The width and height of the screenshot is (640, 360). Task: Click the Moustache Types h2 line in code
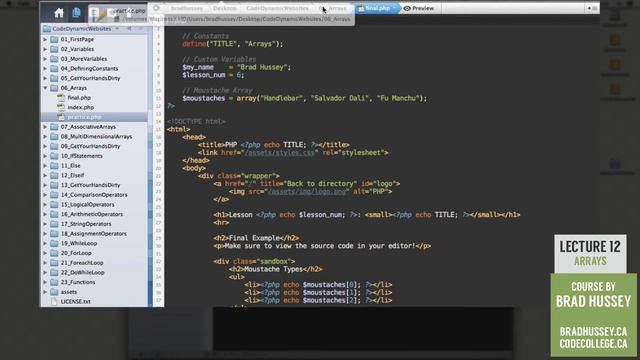[276, 269]
